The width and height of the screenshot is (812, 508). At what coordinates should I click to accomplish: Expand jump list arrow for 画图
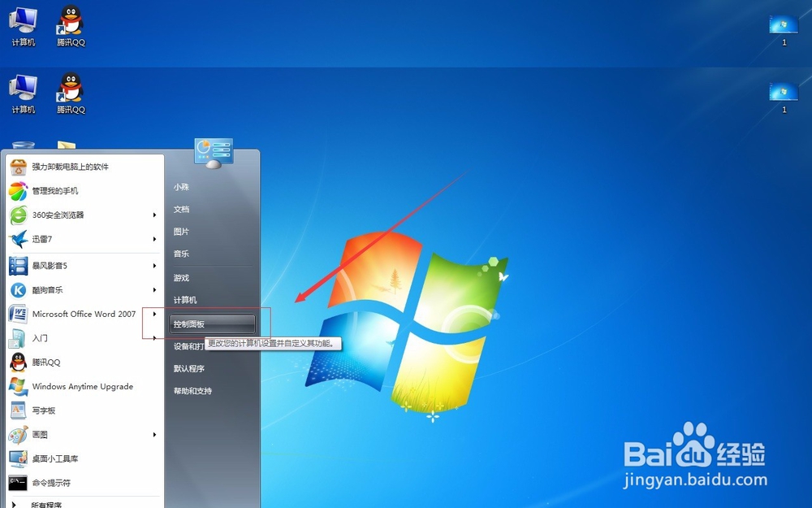[154, 434]
